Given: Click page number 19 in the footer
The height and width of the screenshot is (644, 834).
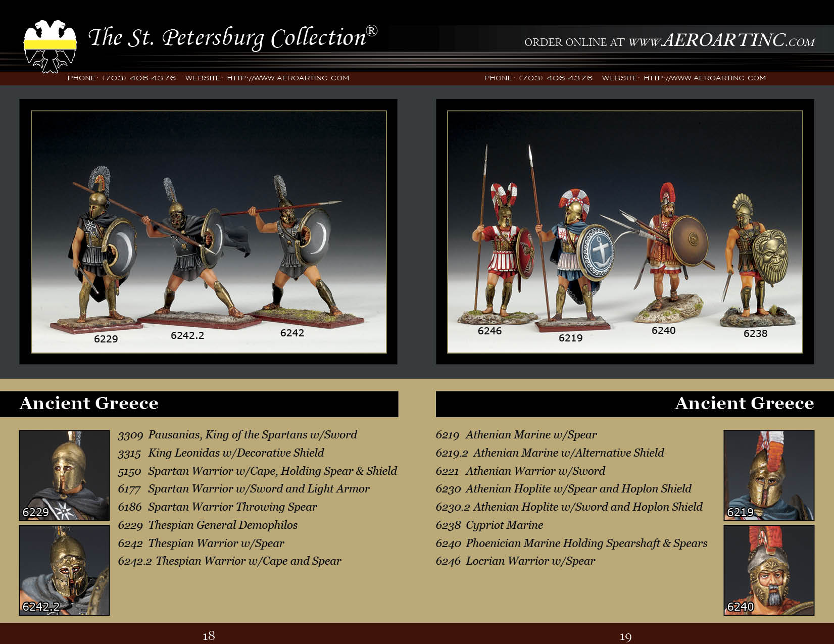Looking at the screenshot, I should point(625,636).
